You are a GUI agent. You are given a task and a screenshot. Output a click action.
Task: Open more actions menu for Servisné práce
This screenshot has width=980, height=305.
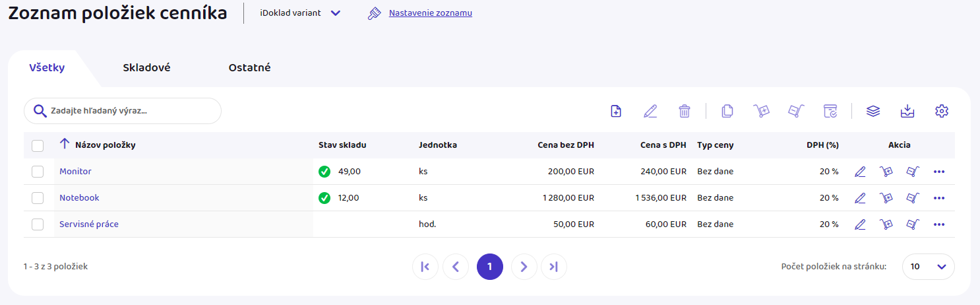coord(939,224)
